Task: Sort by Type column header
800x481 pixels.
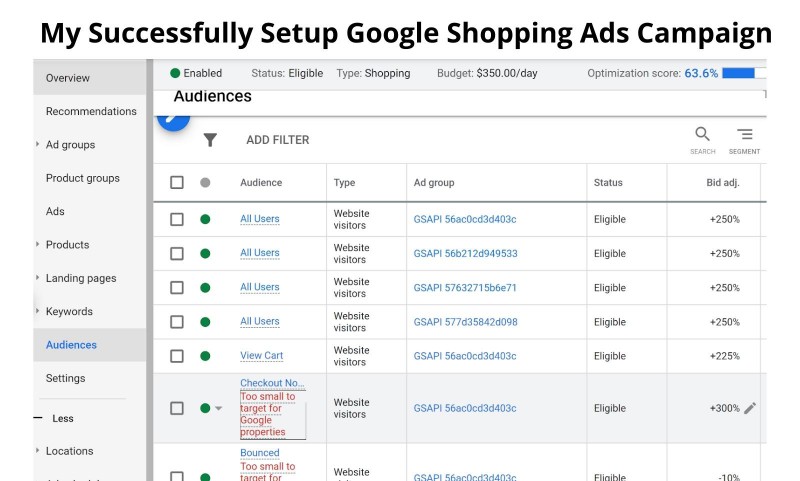Action: (x=344, y=183)
